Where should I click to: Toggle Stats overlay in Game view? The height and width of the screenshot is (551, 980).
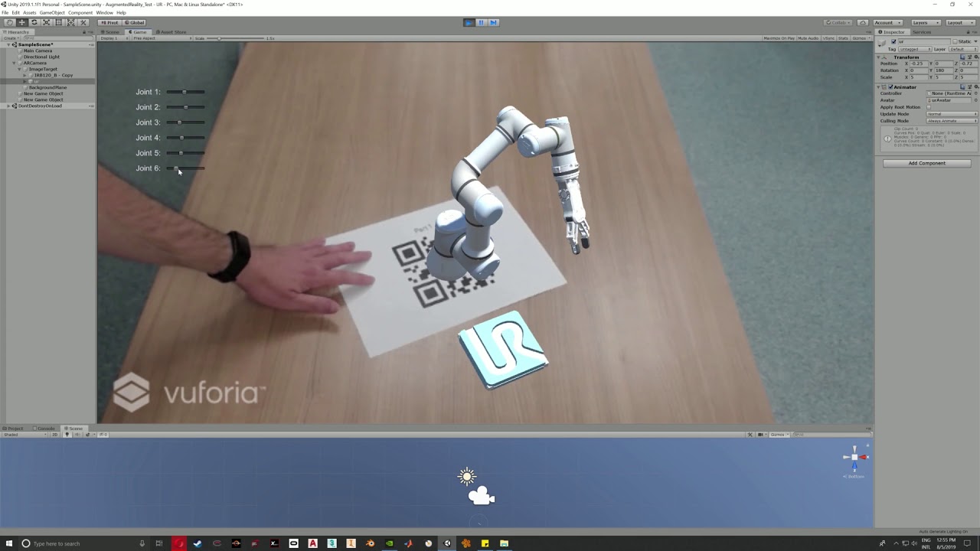pyautogui.click(x=843, y=38)
